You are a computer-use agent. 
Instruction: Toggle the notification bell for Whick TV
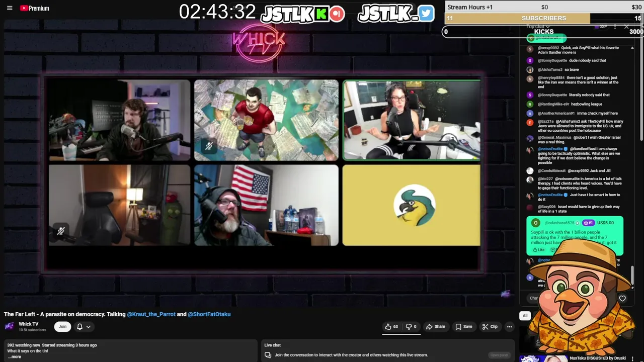(x=79, y=327)
